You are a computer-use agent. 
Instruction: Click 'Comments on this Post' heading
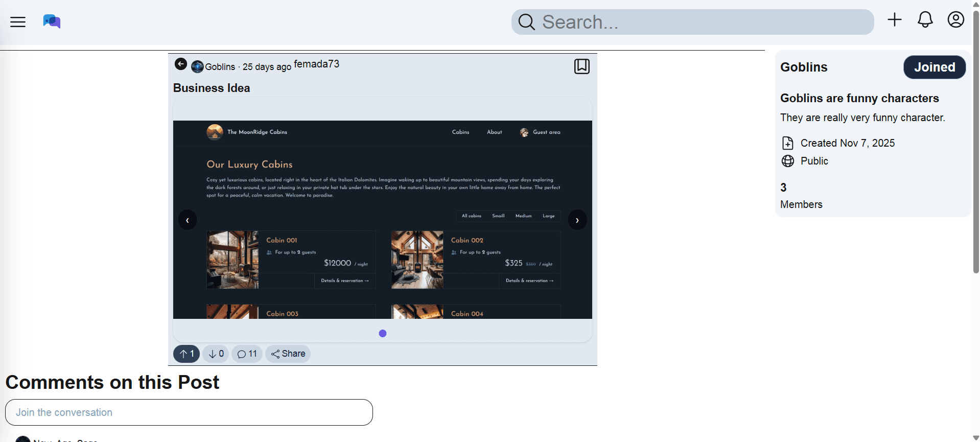click(x=112, y=382)
